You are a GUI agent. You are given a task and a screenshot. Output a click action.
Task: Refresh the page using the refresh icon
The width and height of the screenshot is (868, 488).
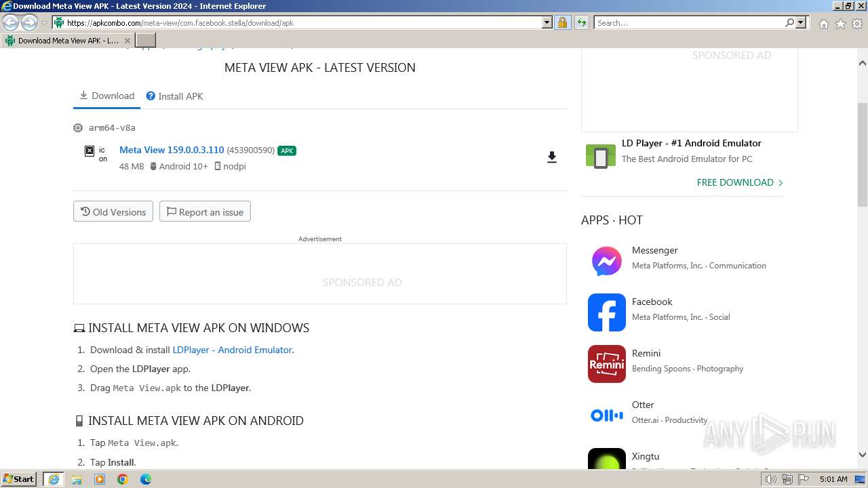(581, 22)
